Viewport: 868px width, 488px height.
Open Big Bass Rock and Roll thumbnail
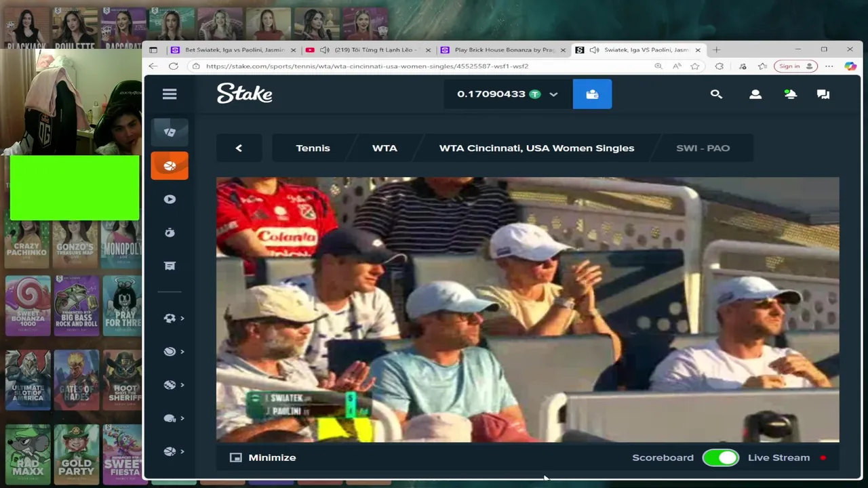coord(76,305)
